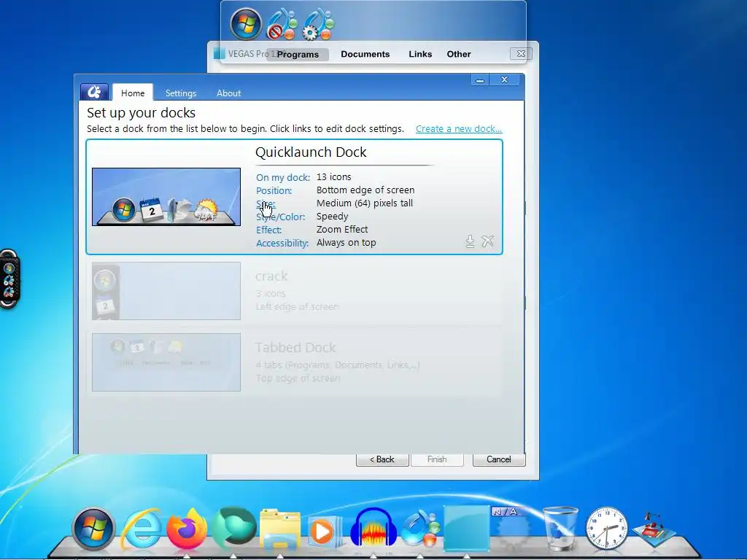Click lowest Nexus icon in left edge dock
Viewport: 747px width, 560px height.
tap(9, 292)
